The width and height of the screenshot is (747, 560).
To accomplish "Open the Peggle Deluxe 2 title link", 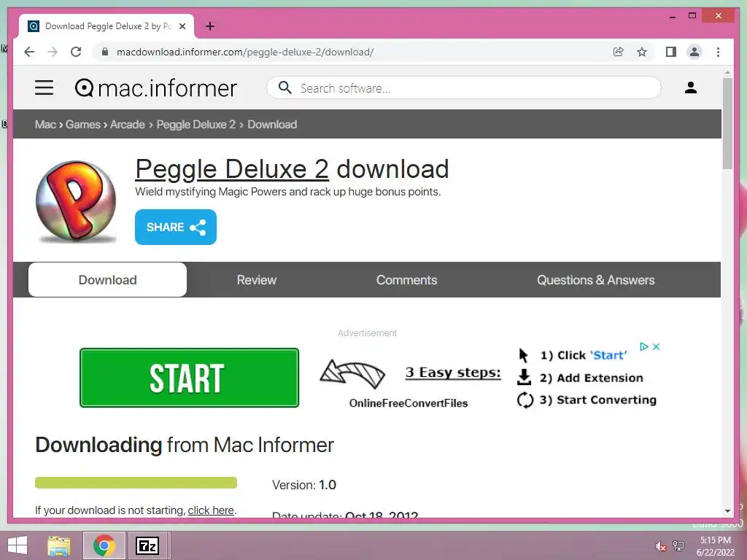I will (231, 169).
